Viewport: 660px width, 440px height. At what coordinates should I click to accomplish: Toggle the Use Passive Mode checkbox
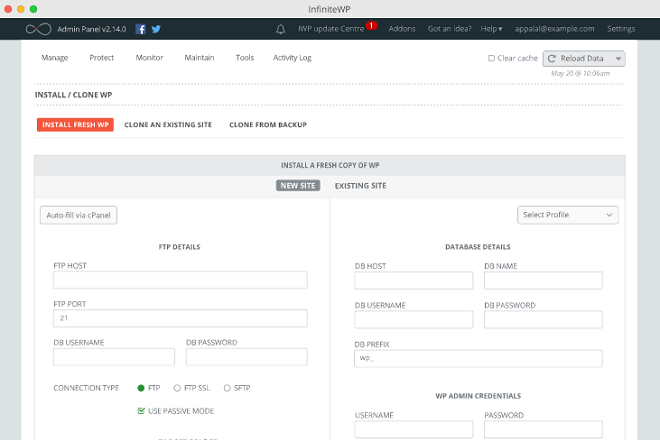141,411
